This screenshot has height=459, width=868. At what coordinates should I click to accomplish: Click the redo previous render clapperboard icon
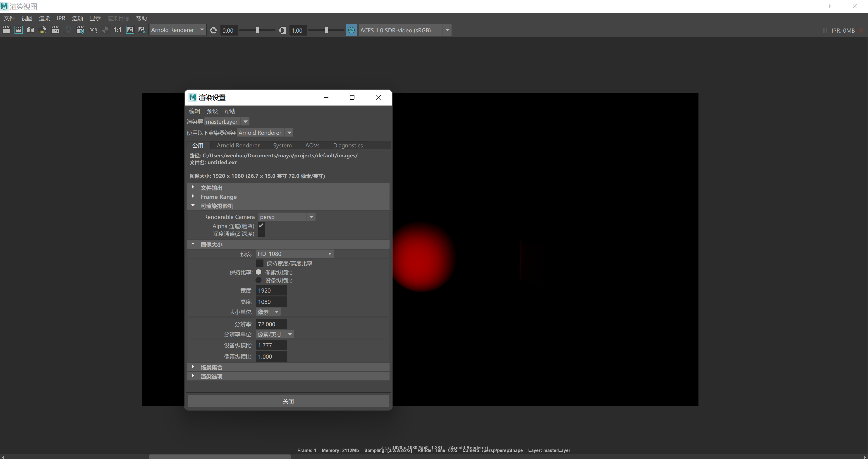point(6,30)
